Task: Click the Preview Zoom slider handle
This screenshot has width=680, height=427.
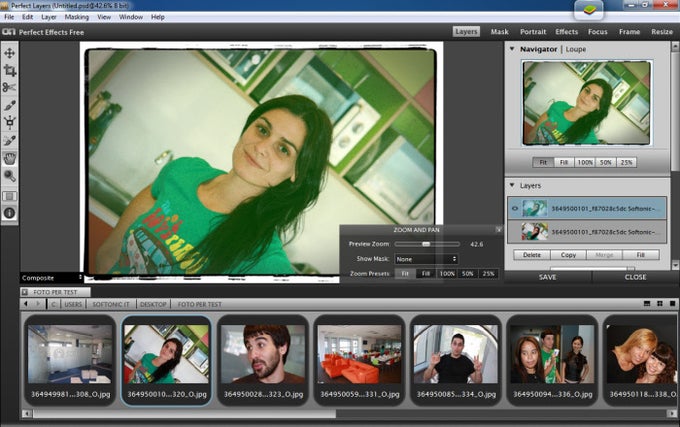Action: [426, 244]
